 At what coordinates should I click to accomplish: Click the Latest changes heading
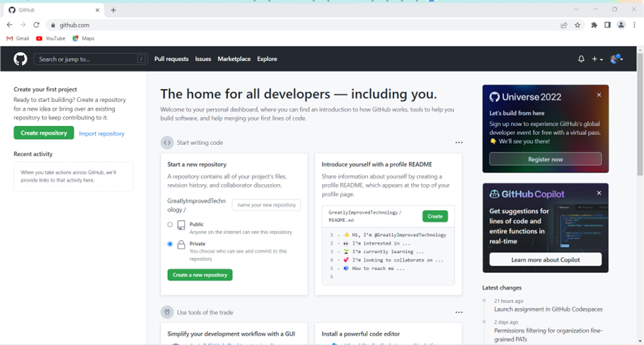click(x=502, y=288)
